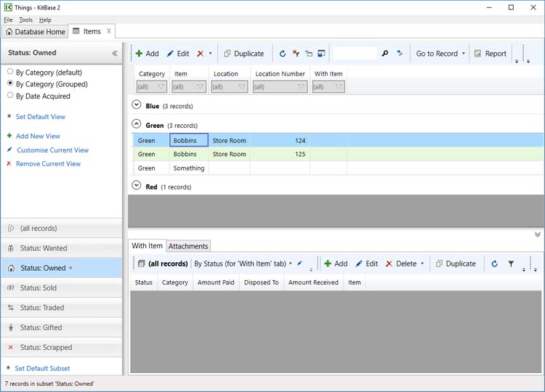This screenshot has width=545, height=392.
Task: Click Set Default View link
Action: coord(40,117)
